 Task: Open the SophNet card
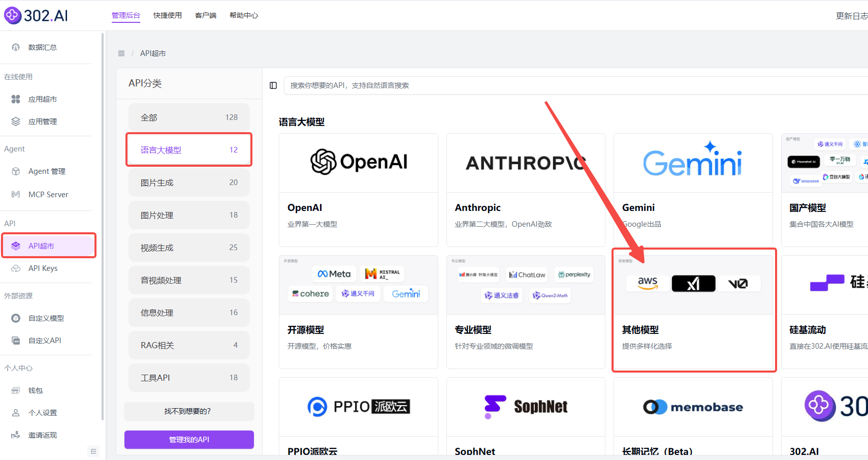click(x=526, y=417)
